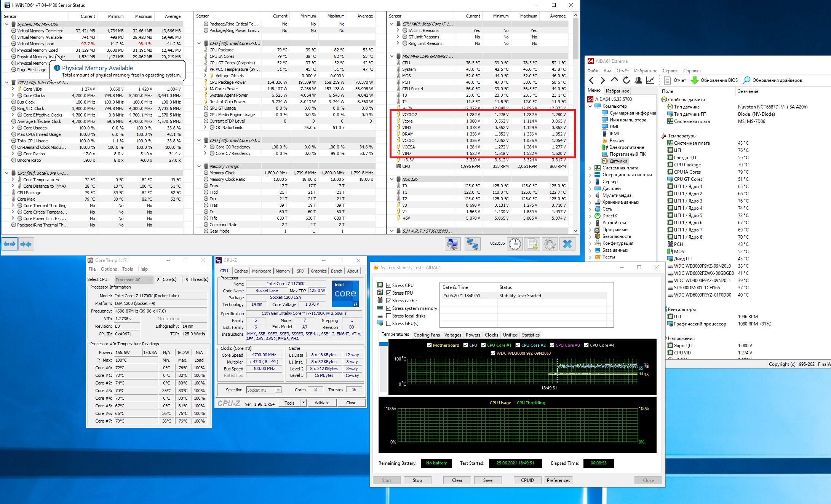
Task: Open the CPU-Z Tools dropdown arrow
Action: tap(303, 403)
